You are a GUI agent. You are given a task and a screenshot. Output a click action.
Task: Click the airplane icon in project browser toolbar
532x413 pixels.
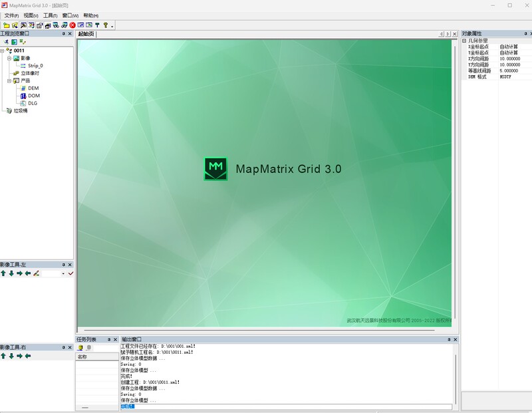[x=6, y=42]
